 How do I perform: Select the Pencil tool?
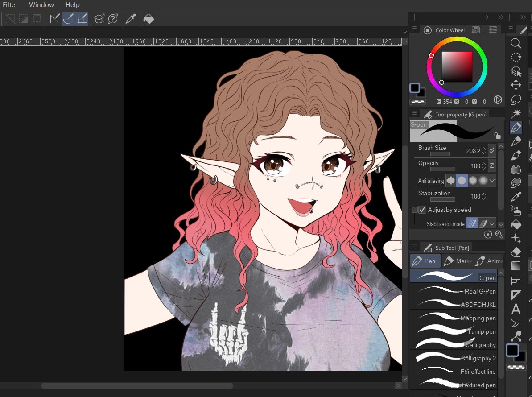[516, 141]
